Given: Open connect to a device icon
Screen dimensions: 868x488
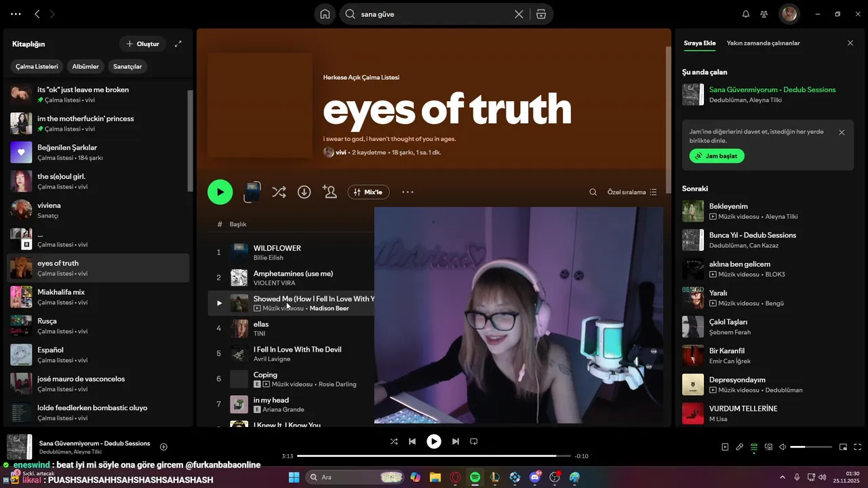Looking at the screenshot, I should click(x=768, y=447).
